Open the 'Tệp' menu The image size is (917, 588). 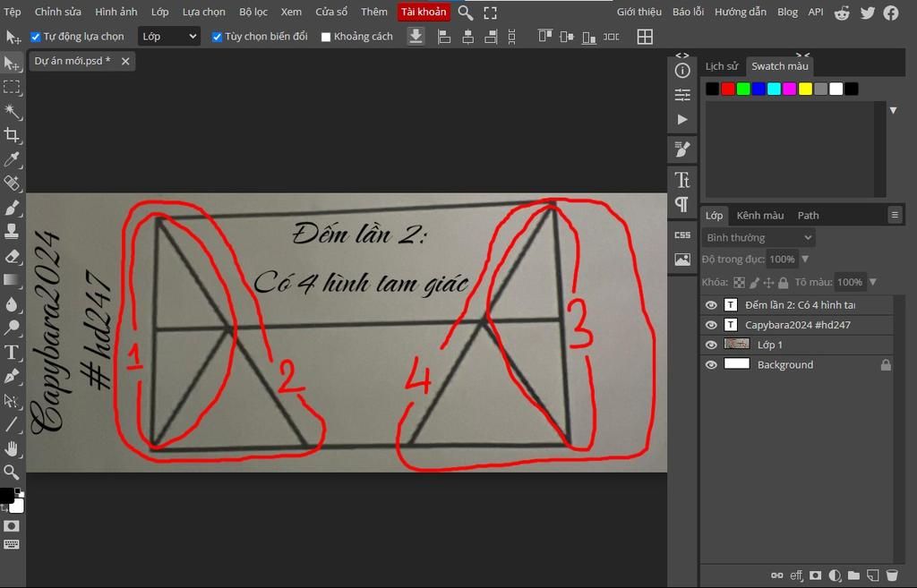click(13, 12)
